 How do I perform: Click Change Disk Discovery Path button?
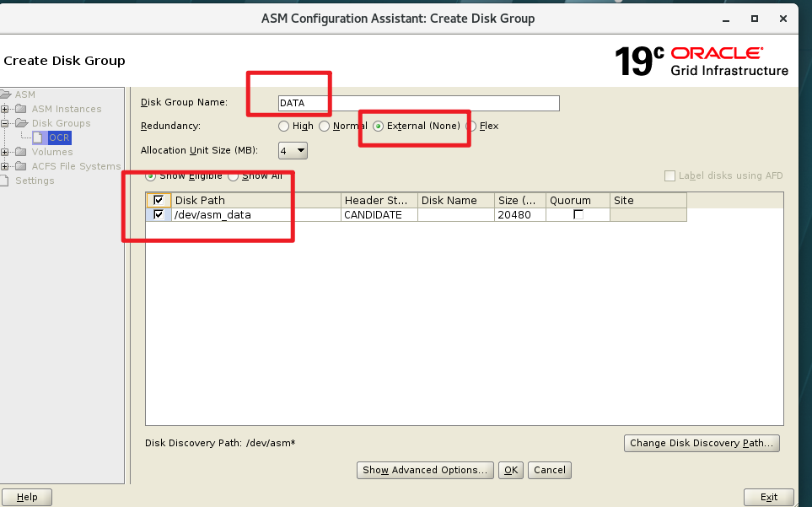[702, 443]
